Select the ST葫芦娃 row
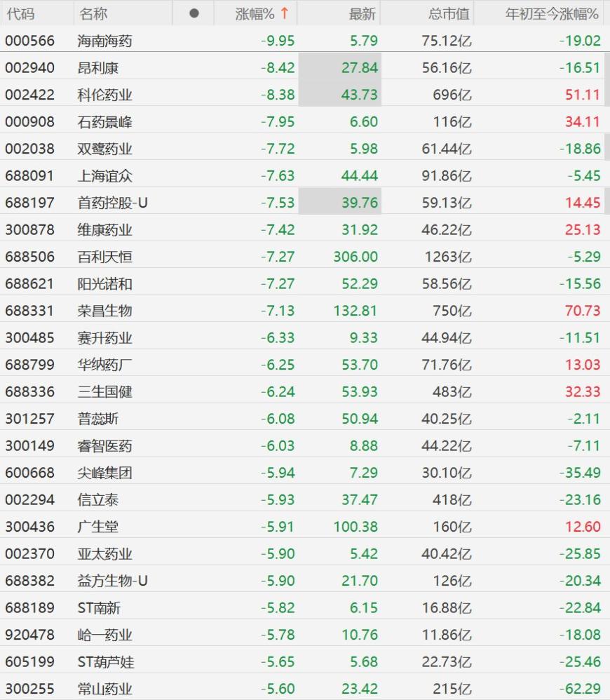 click(305, 661)
